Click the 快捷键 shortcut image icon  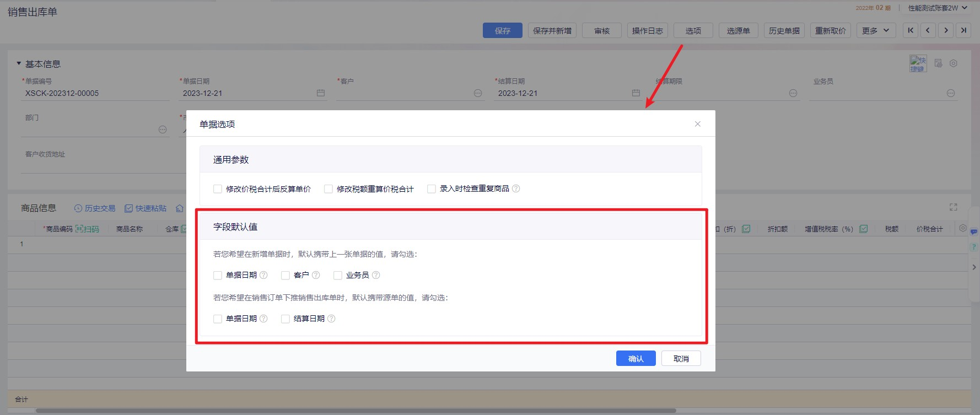tap(918, 63)
